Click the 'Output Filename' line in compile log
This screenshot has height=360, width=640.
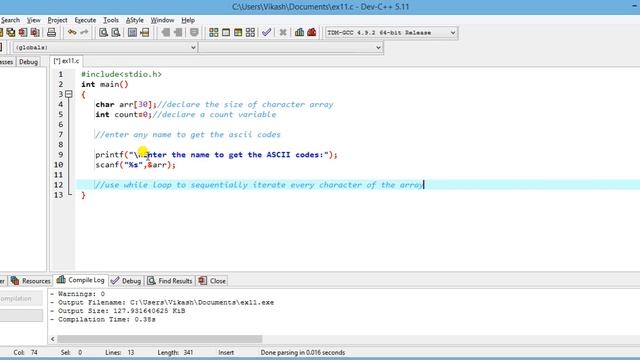(162, 302)
